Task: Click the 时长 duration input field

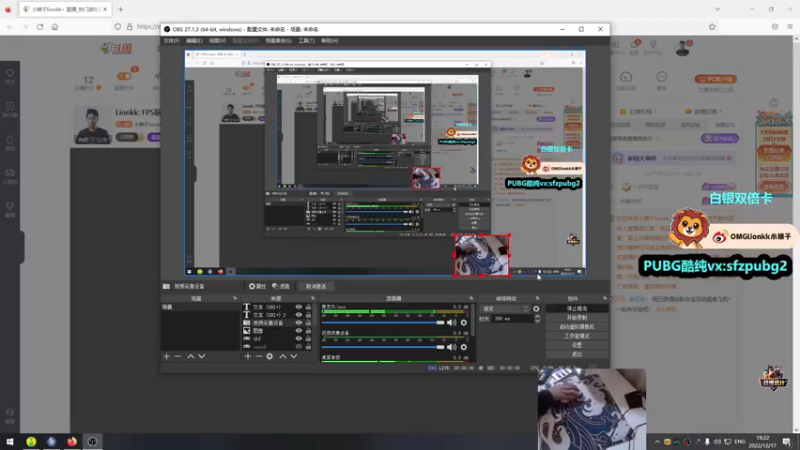Action: tap(512, 318)
